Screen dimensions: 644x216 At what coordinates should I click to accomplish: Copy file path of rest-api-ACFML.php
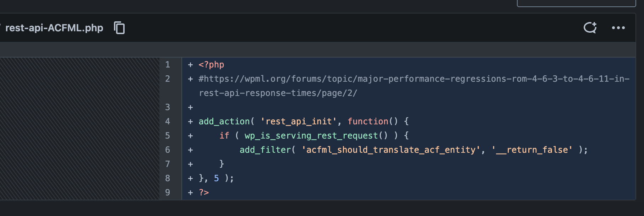tap(119, 28)
